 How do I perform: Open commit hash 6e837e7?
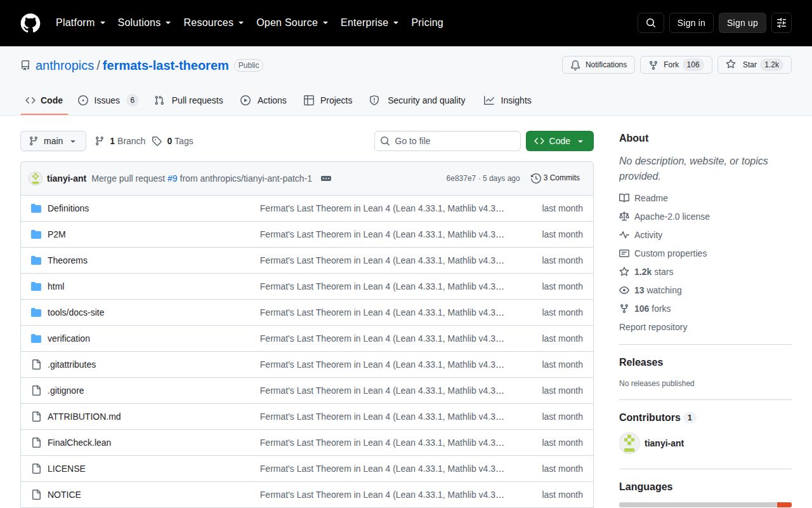coord(461,178)
